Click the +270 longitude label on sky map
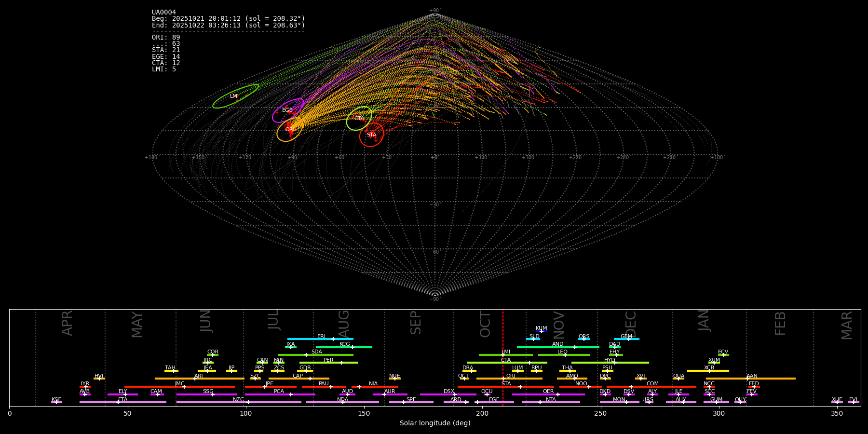This screenshot has height=434, width=868. [575, 158]
